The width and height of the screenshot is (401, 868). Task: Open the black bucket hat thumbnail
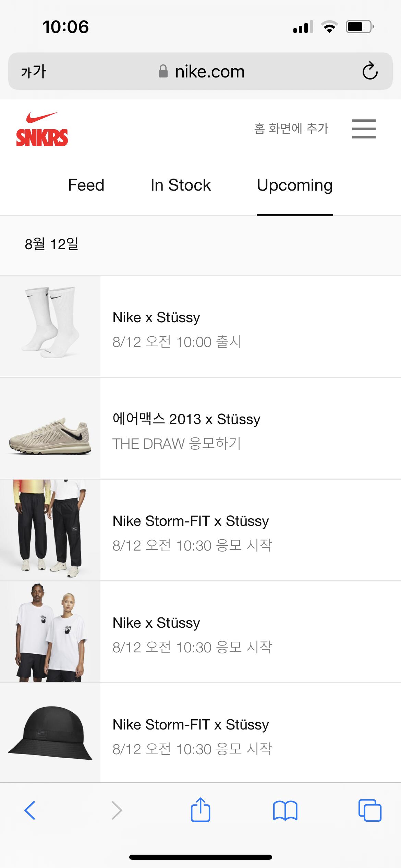(50, 734)
